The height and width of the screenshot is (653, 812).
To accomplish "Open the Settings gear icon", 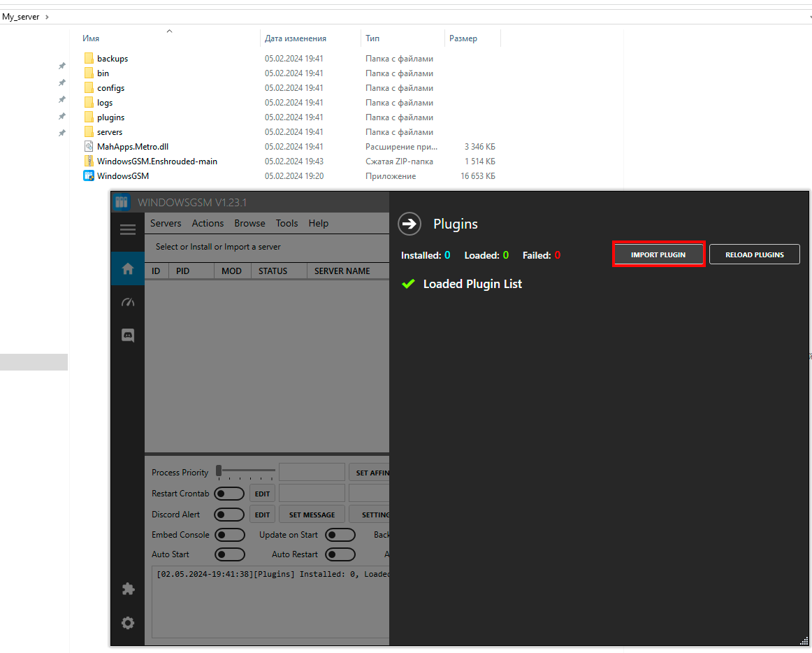I will 128,622.
